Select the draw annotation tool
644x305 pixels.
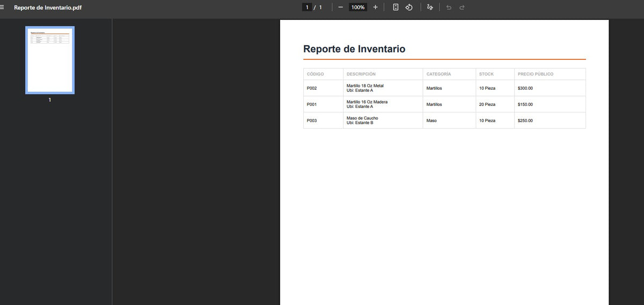point(429,7)
